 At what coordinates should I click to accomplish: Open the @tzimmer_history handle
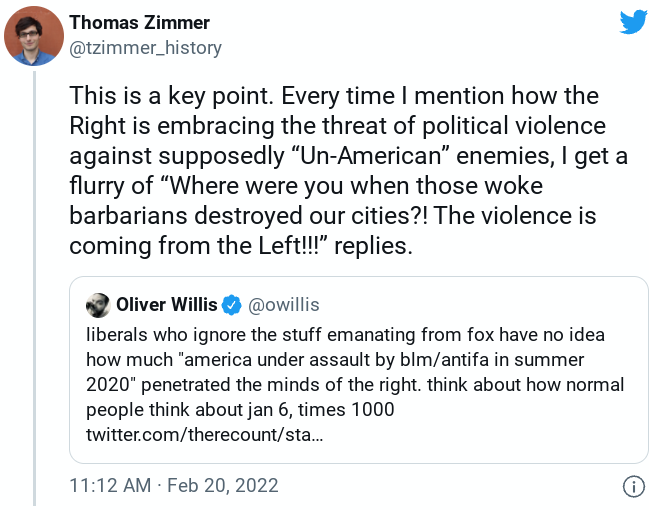coord(145,47)
